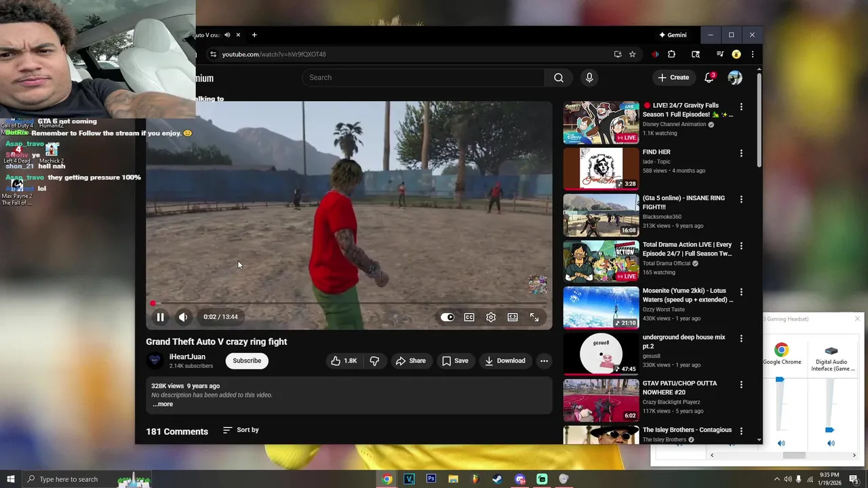Open the video settings gear
868x488 pixels.
(491, 317)
